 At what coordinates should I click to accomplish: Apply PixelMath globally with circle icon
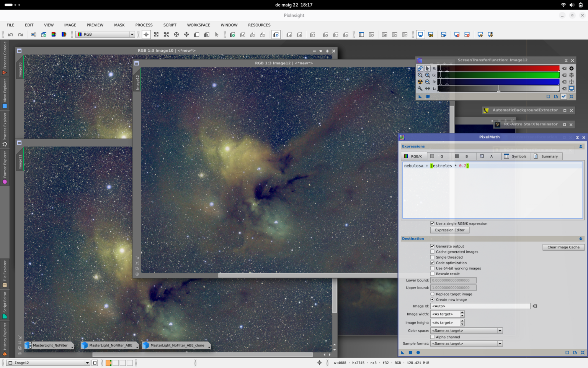(418, 352)
